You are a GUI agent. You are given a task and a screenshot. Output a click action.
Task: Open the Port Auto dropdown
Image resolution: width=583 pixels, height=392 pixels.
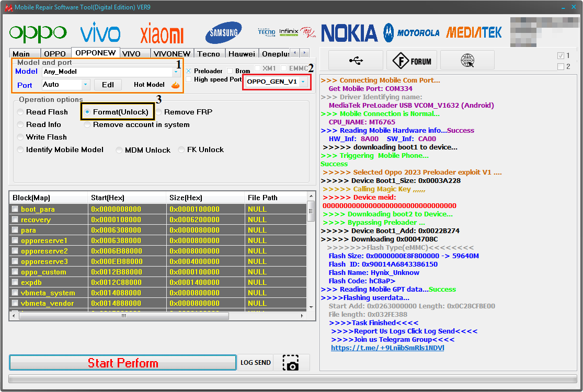coord(85,85)
